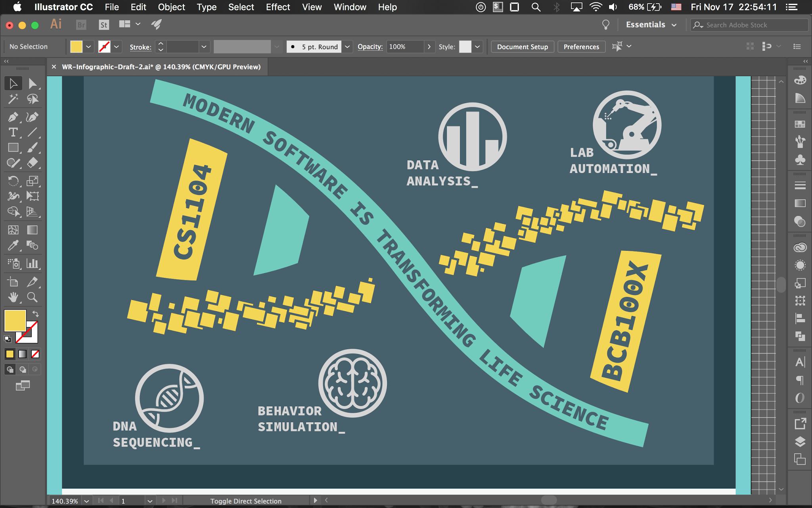Open the 5 pt. Round brush dropdown

tap(347, 47)
